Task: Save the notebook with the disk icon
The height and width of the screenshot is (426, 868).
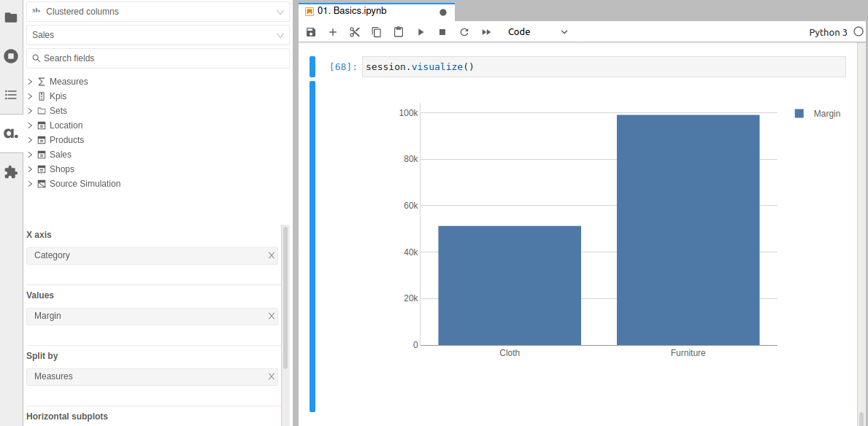Action: pos(310,32)
